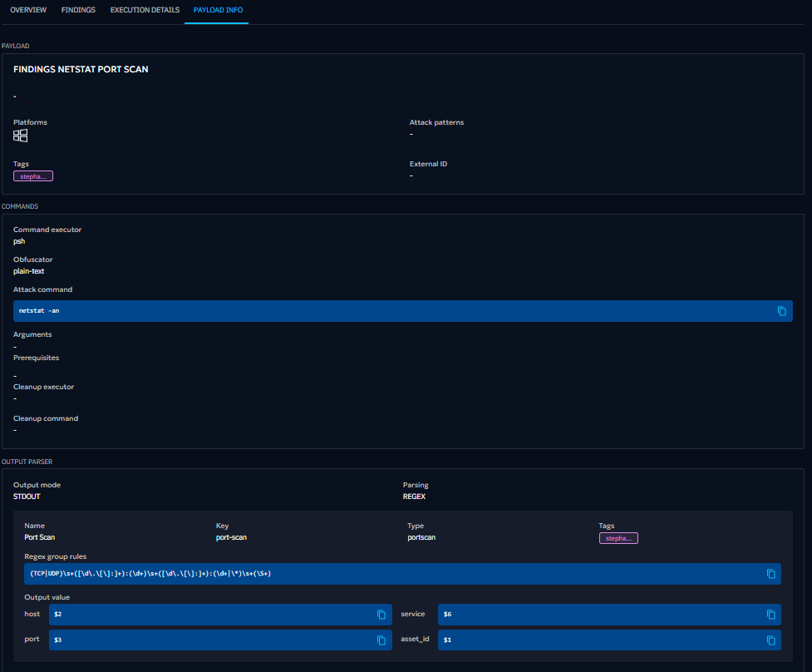Click the Findings Netstat Port Scan title
The image size is (812, 672).
pyautogui.click(x=81, y=70)
